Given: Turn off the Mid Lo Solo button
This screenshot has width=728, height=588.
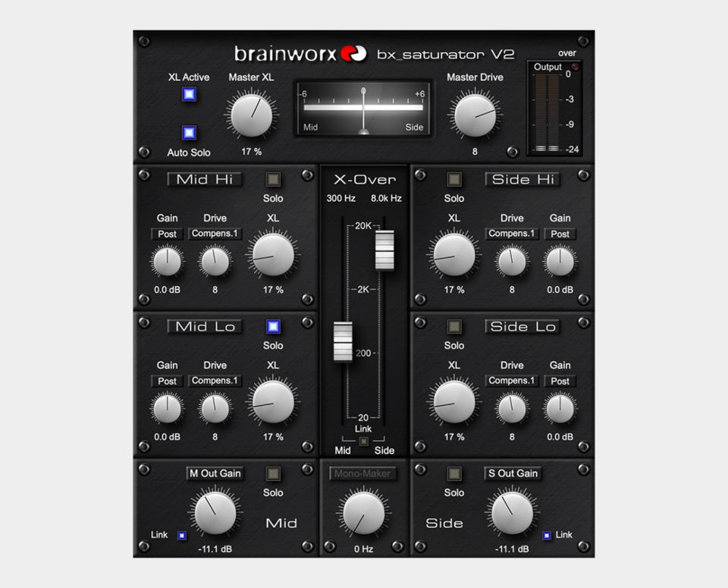Looking at the screenshot, I should point(273,327).
